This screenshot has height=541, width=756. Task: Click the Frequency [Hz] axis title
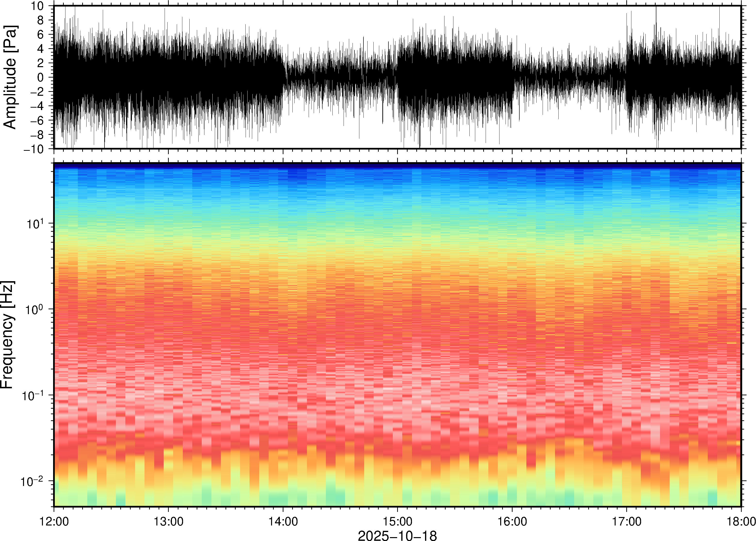click(x=8, y=335)
